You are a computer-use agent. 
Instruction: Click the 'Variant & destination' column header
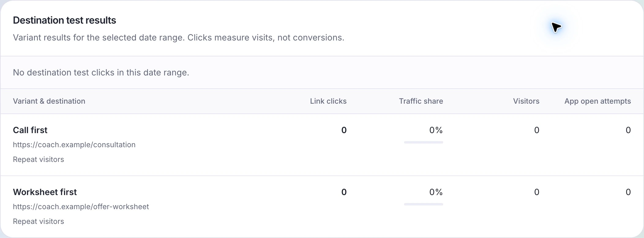49,101
